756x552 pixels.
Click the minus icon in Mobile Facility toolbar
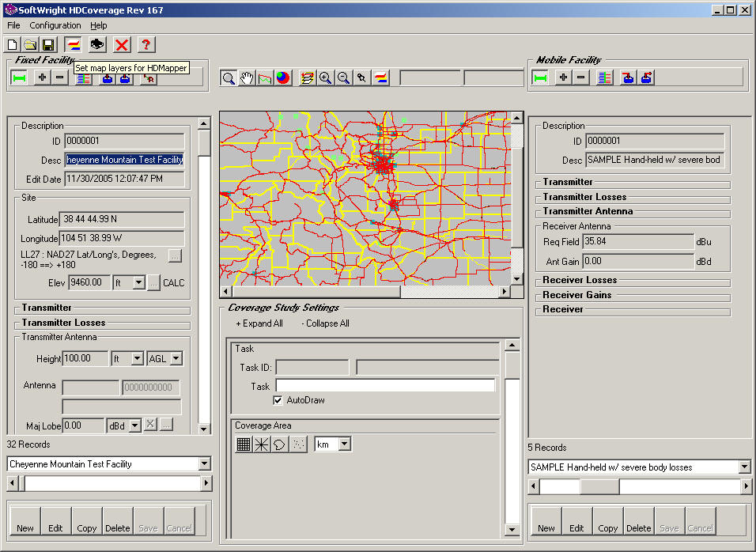point(581,78)
